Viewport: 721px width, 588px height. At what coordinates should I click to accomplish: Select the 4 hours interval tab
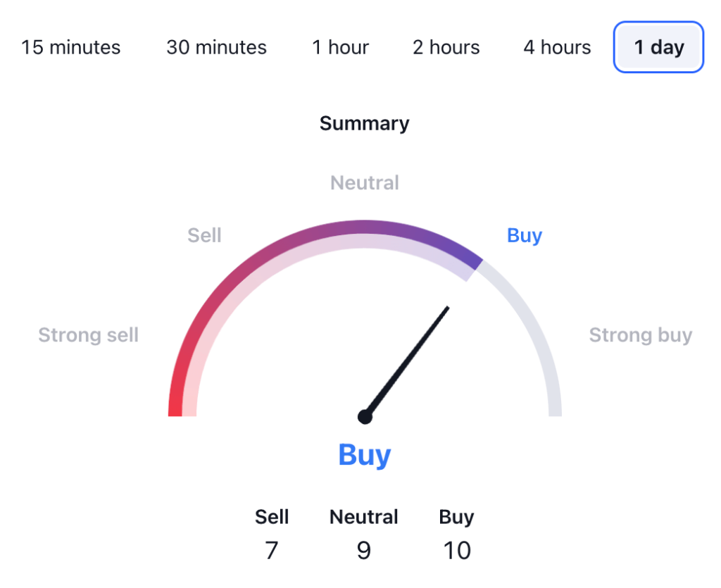[557, 48]
